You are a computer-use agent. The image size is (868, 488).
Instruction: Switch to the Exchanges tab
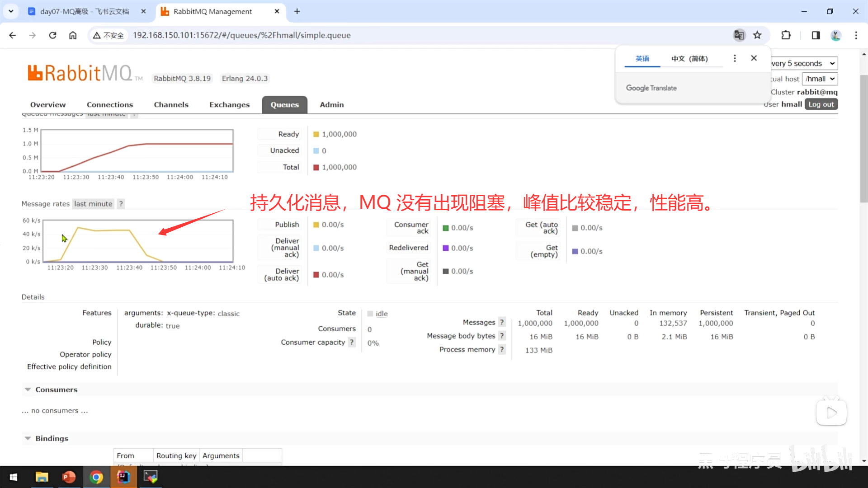pos(229,104)
